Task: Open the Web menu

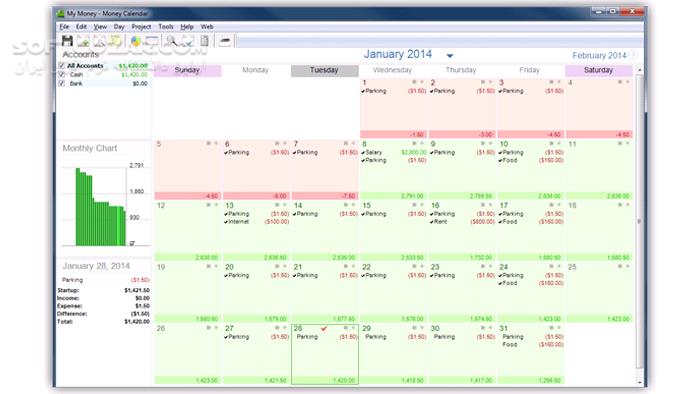Action: [207, 27]
